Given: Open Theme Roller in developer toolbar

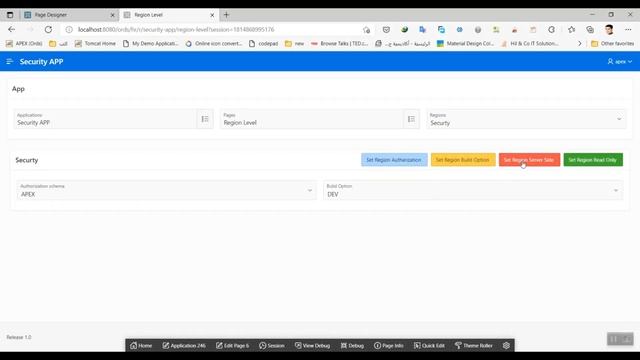Looking at the screenshot, I should tap(474, 345).
